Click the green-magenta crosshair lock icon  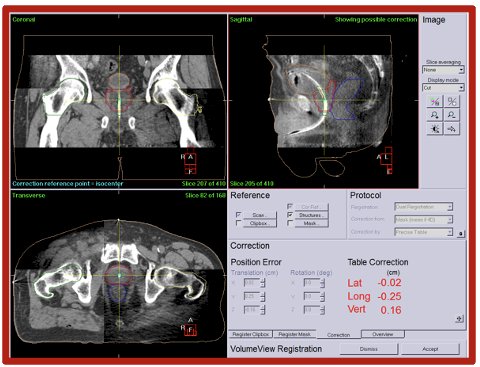point(435,101)
